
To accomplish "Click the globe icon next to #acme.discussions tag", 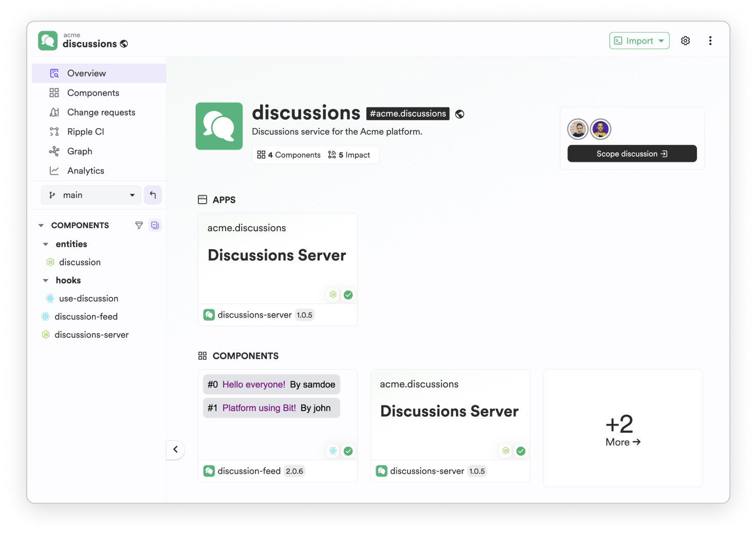I will pyautogui.click(x=460, y=114).
